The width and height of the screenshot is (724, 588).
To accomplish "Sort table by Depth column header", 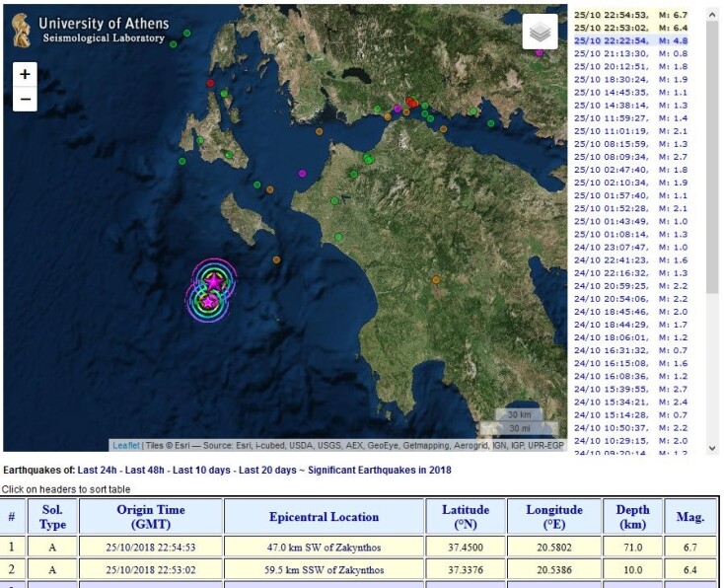I will pyautogui.click(x=630, y=517).
